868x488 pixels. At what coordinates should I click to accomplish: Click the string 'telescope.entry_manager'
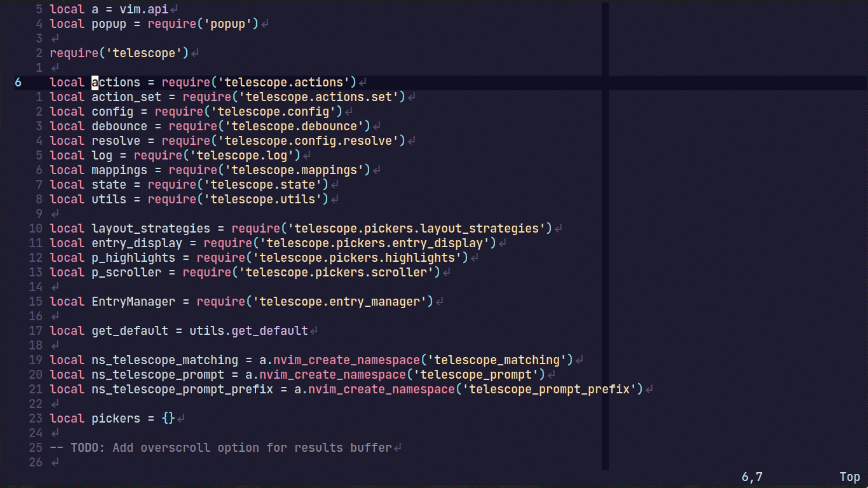(339, 302)
